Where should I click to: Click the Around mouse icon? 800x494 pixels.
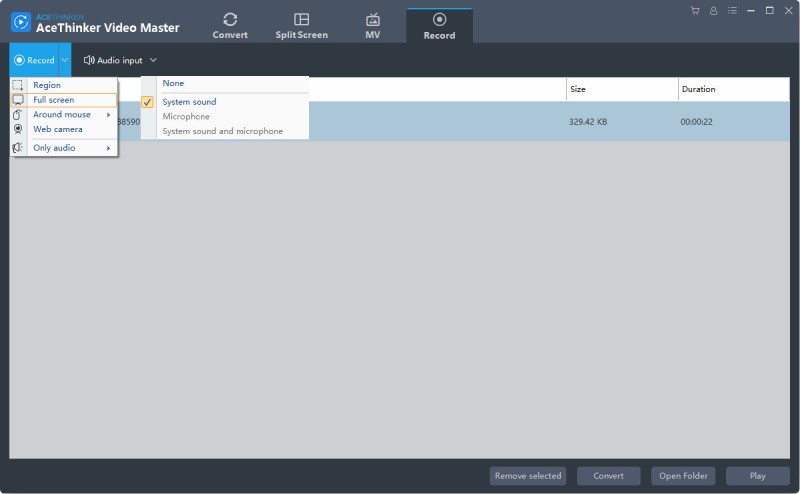[18, 115]
